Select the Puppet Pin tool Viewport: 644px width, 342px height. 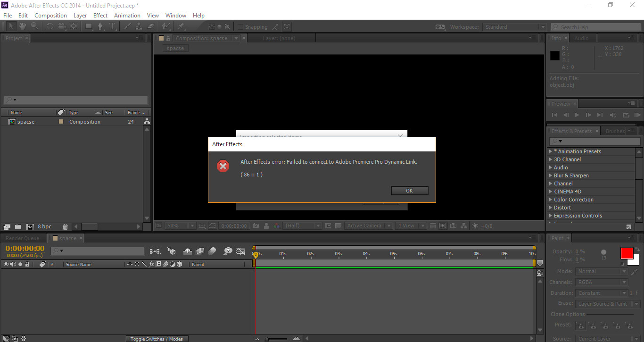click(182, 26)
